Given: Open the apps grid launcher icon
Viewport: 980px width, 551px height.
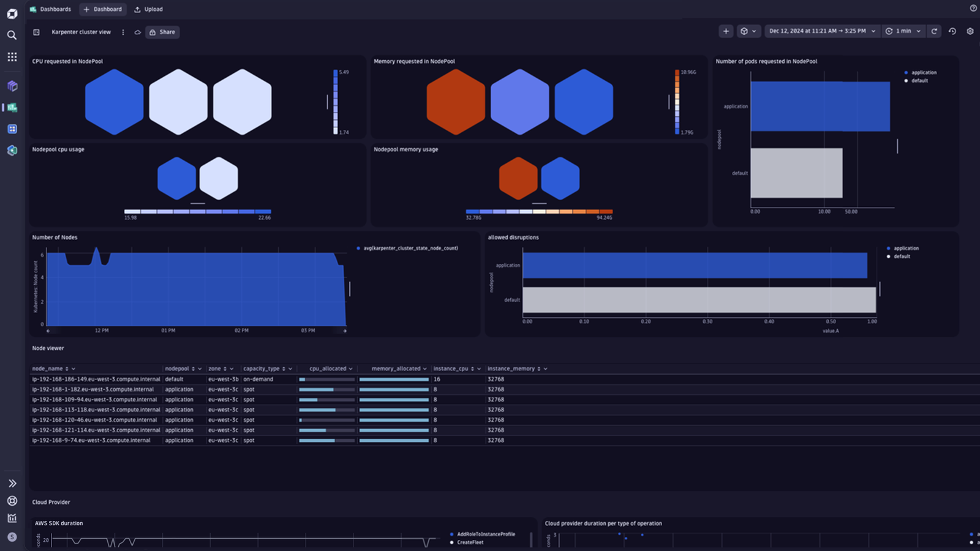Looking at the screenshot, I should [x=12, y=57].
